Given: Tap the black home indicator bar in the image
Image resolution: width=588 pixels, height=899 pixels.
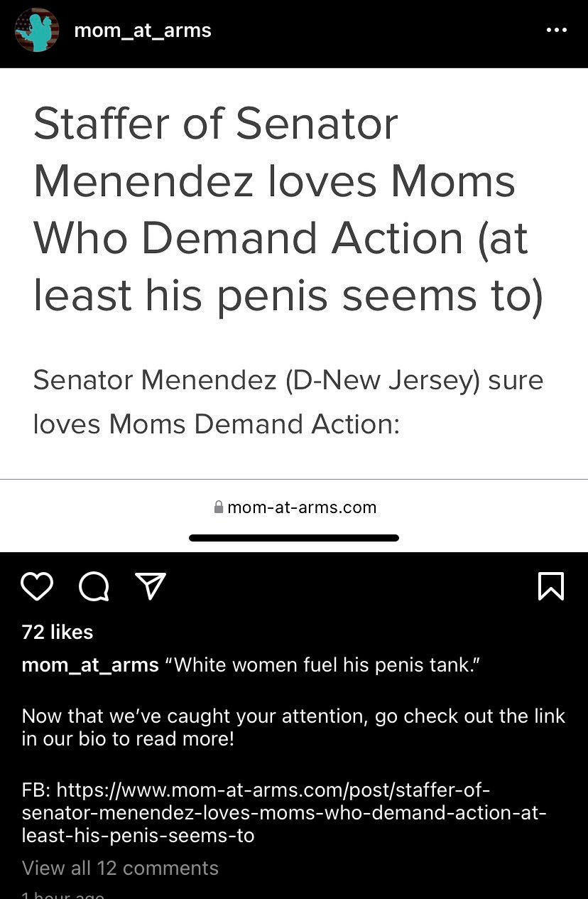Looking at the screenshot, I should tap(294, 538).
